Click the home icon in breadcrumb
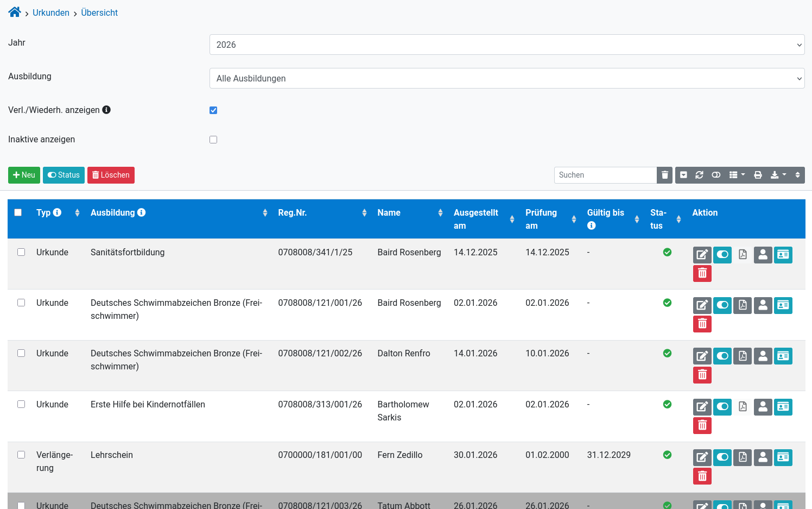This screenshot has width=812, height=509. pyautogui.click(x=15, y=12)
